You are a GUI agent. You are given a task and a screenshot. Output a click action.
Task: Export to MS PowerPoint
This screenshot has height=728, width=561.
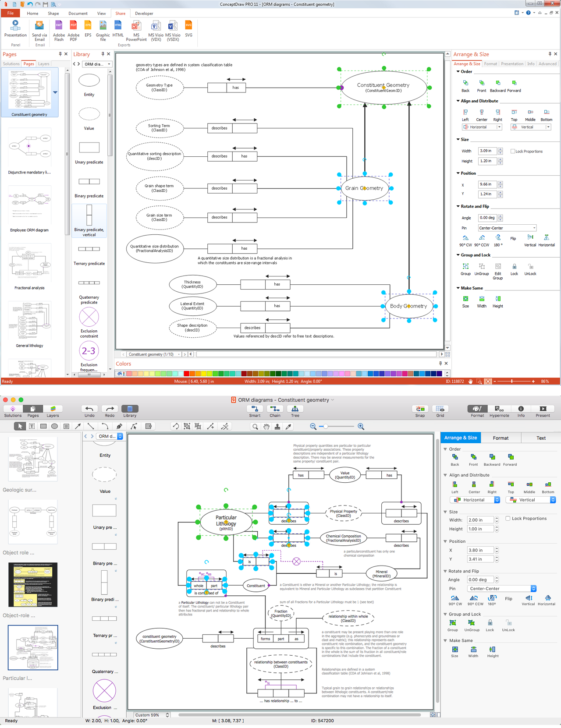pos(136,31)
